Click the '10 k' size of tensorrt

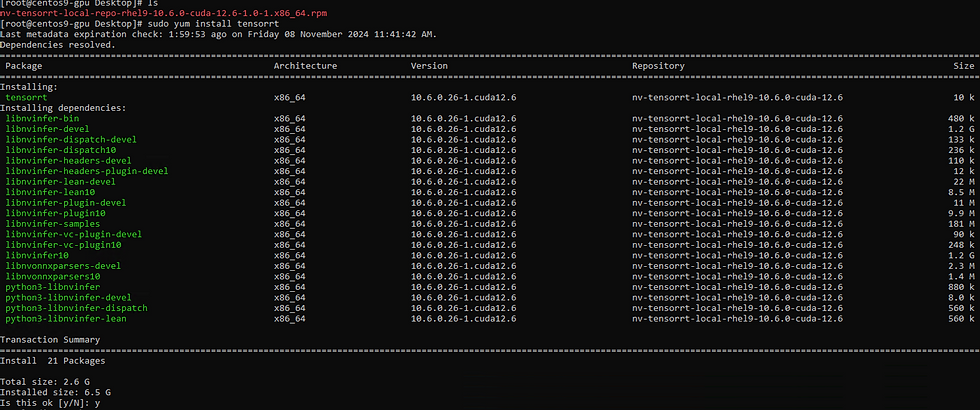pos(964,98)
